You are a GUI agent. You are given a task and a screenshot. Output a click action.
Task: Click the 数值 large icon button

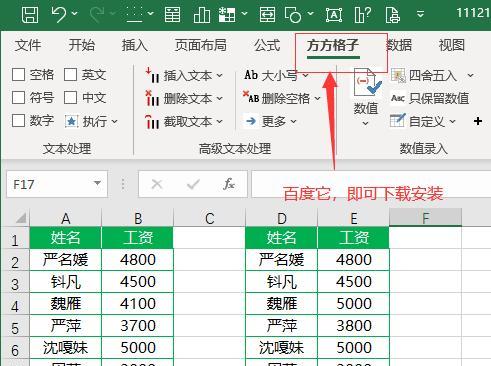coord(366,97)
